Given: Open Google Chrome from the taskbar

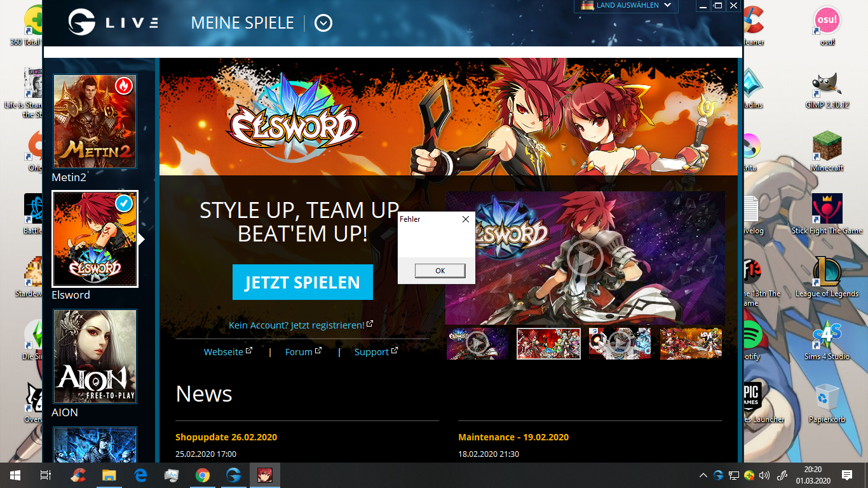Looking at the screenshot, I should tap(203, 475).
